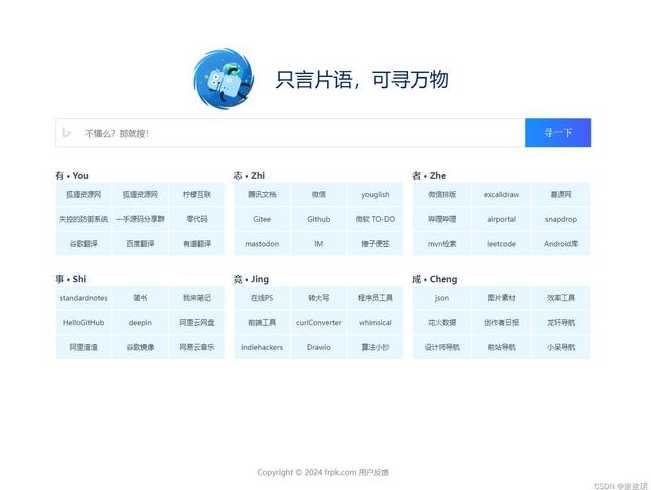
Task: Click the 事 • Shi category heading
Action: (x=71, y=279)
